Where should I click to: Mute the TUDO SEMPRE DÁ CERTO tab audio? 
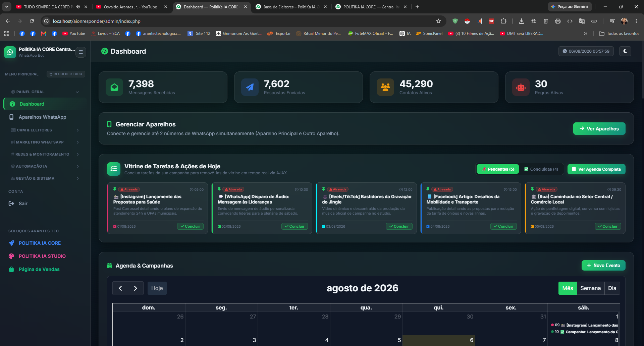click(x=78, y=7)
